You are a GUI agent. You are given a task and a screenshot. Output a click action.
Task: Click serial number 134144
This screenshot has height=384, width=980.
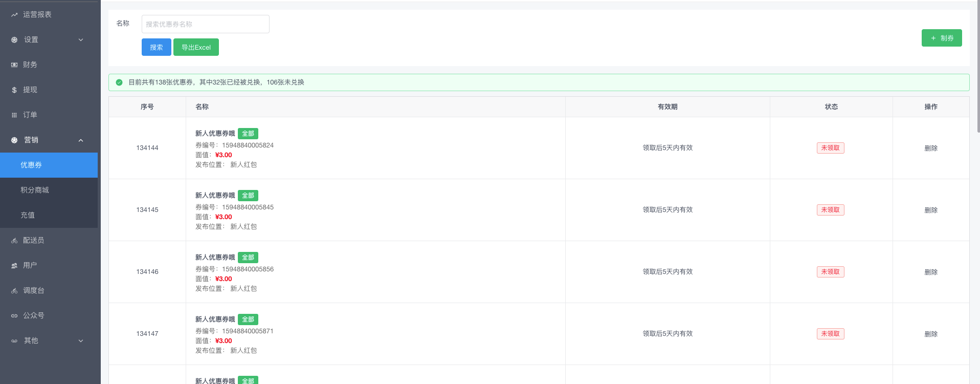(x=147, y=148)
